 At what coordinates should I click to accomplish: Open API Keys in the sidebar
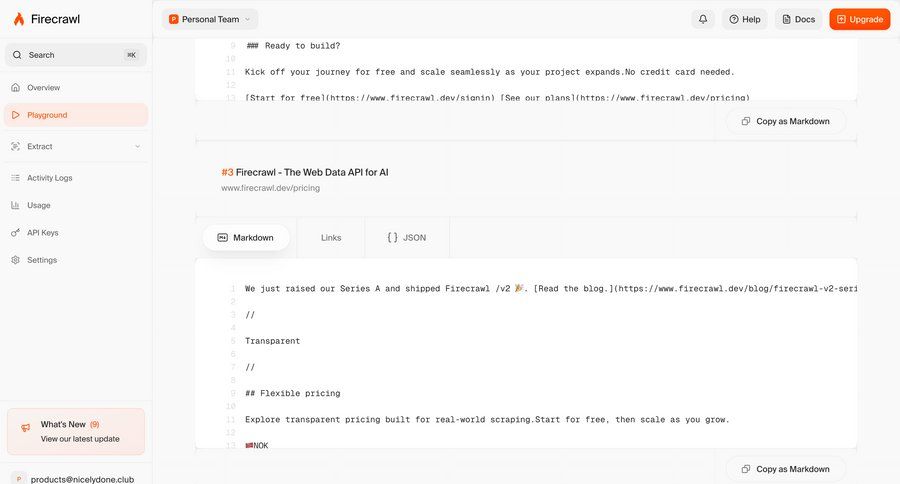[x=76, y=233]
